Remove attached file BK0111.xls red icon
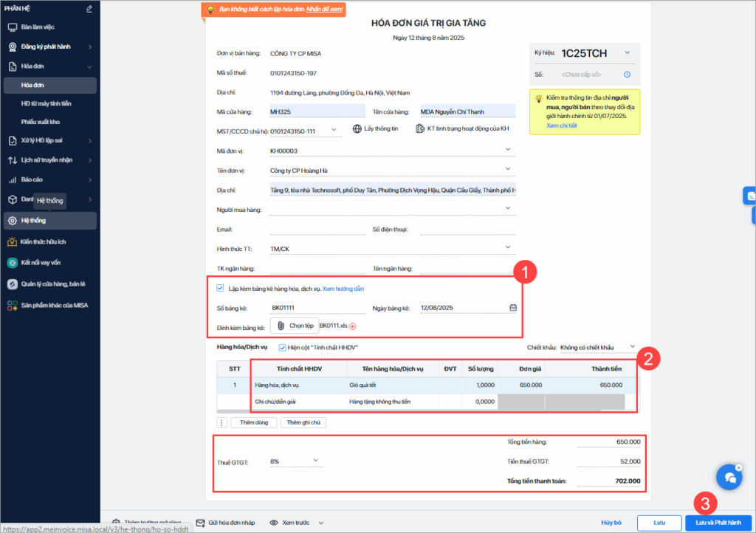756x533 pixels. [352, 327]
